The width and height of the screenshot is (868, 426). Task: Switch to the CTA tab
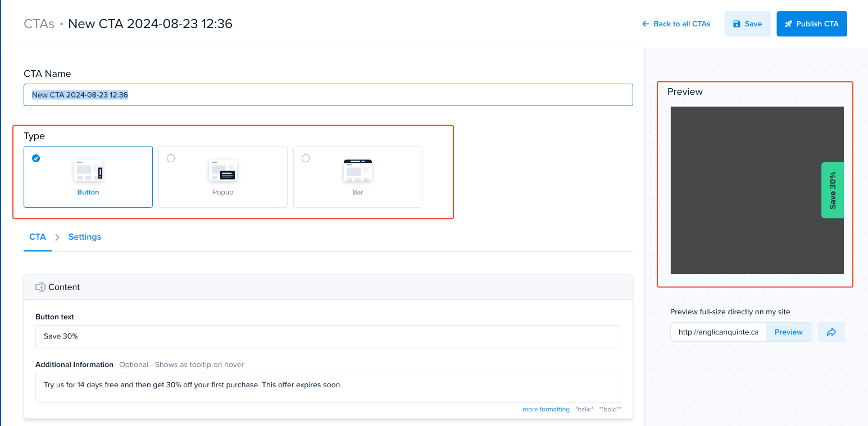38,237
